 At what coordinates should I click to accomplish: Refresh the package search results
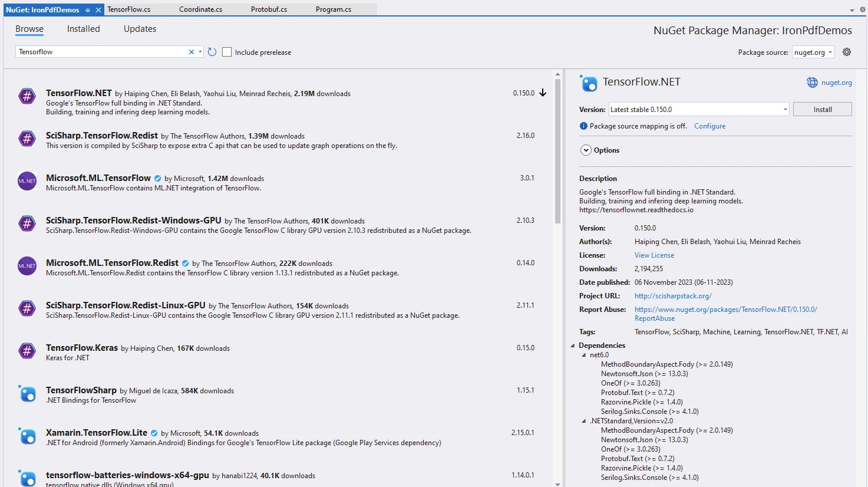(x=212, y=52)
